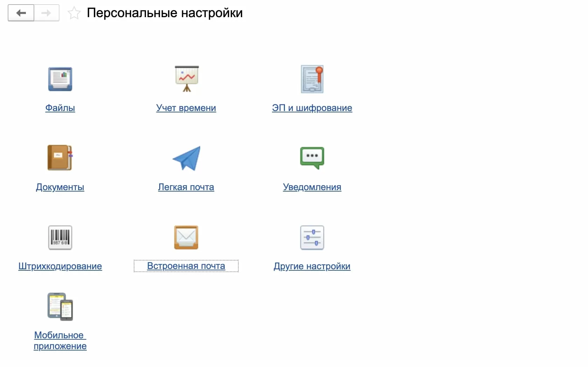Viewport: 588px width, 367px height.
Task: Open the Учет времени link
Action: click(186, 108)
